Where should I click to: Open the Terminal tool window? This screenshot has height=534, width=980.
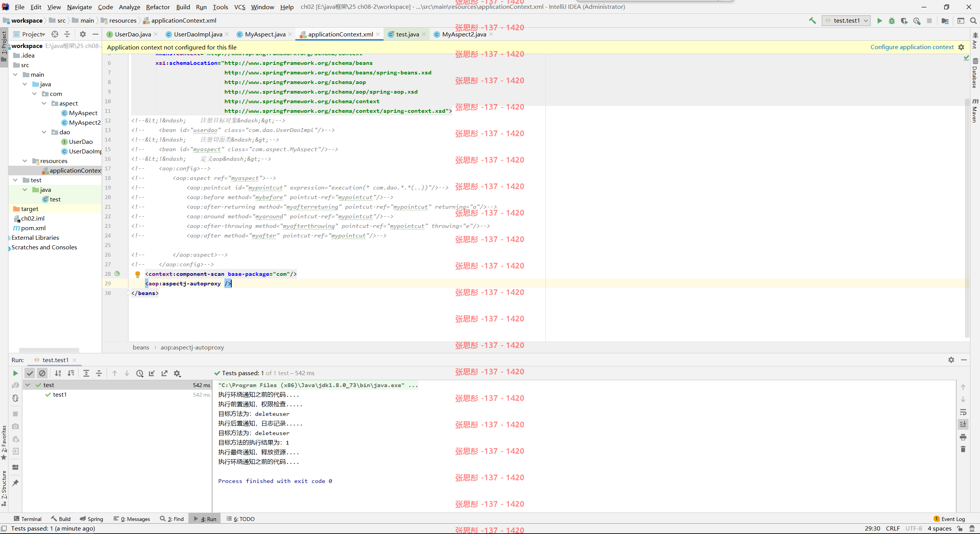coord(28,519)
